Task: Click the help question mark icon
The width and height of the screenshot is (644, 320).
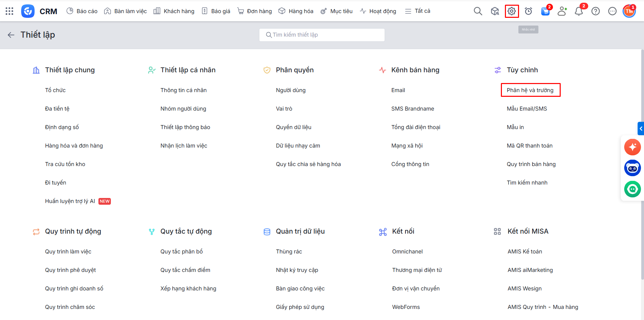Action: coord(596,11)
